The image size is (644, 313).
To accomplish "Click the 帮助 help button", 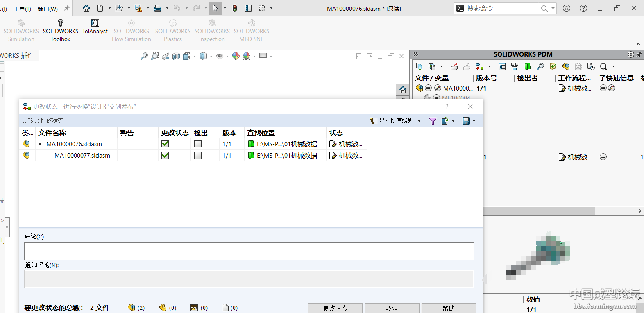I will (449, 308).
